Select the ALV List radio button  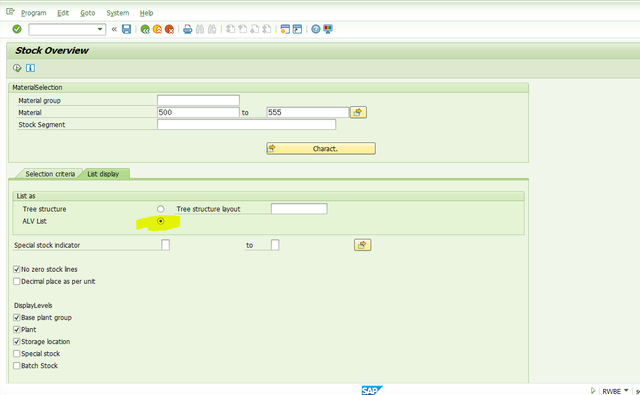[x=160, y=221]
